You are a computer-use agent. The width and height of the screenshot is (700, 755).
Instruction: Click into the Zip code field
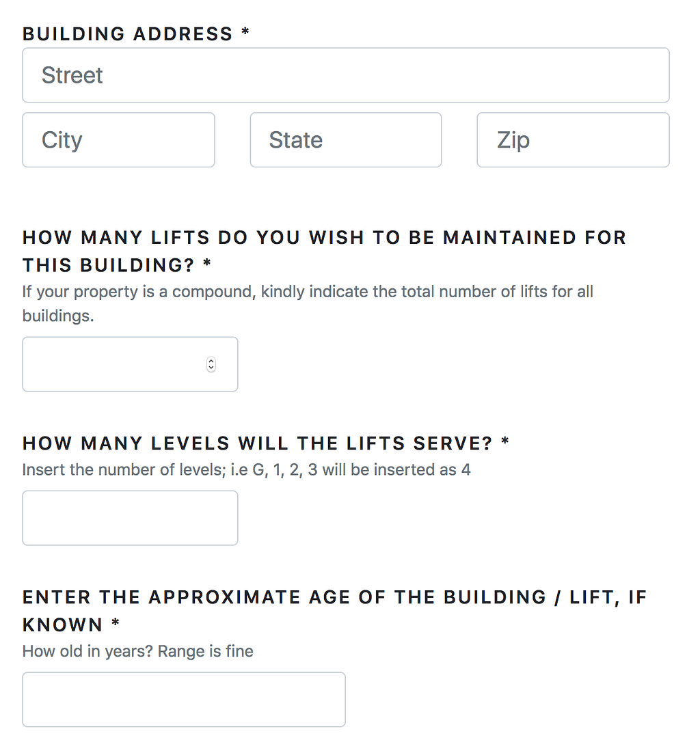(x=572, y=140)
